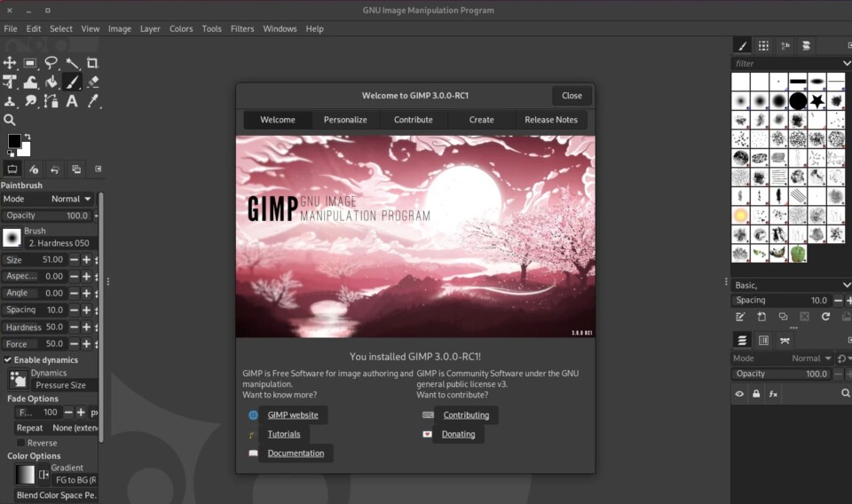This screenshot has height=504, width=852.
Task: Activate the Zoom magnifier tool
Action: pos(10,120)
